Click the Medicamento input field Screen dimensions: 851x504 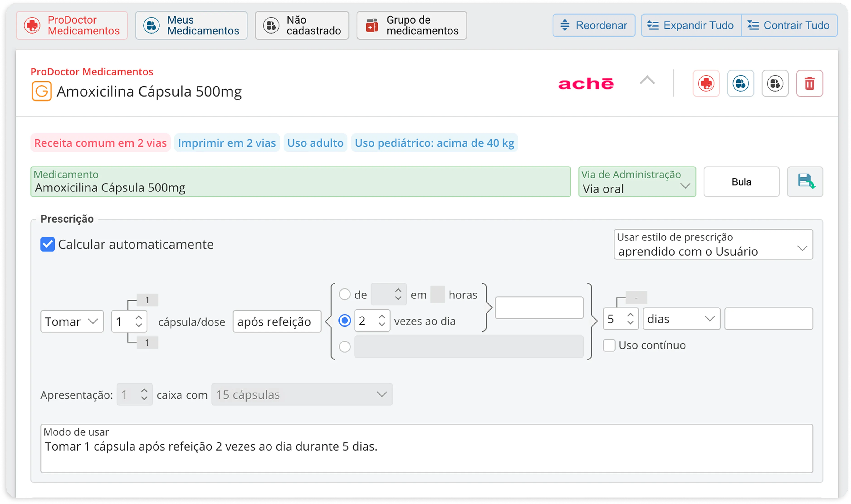pyautogui.click(x=301, y=182)
